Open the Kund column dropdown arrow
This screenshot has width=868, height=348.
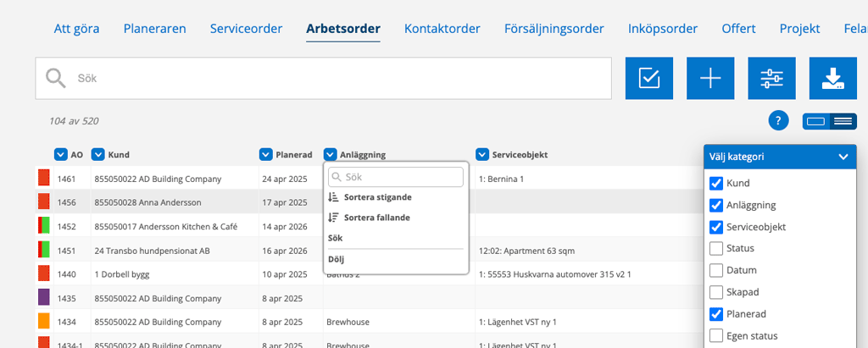click(98, 155)
